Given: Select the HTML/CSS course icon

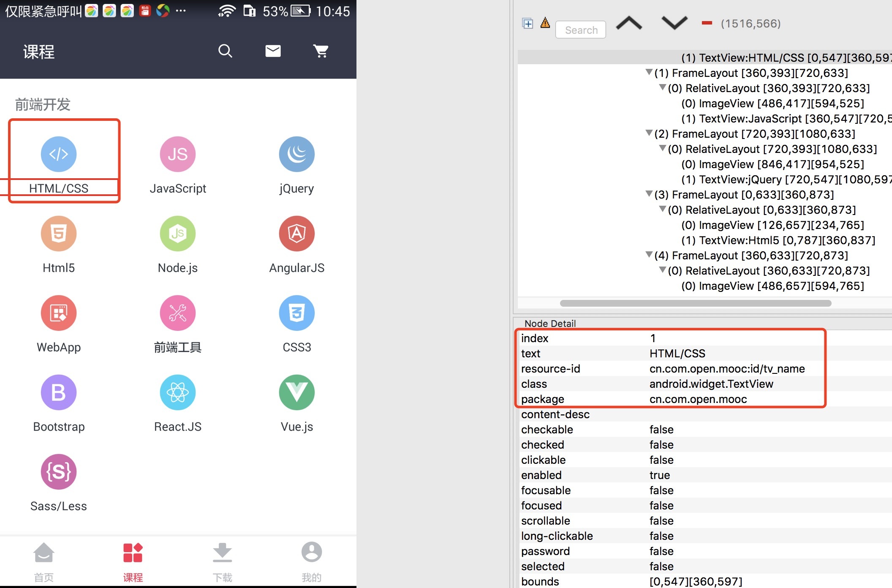Looking at the screenshot, I should (x=59, y=154).
